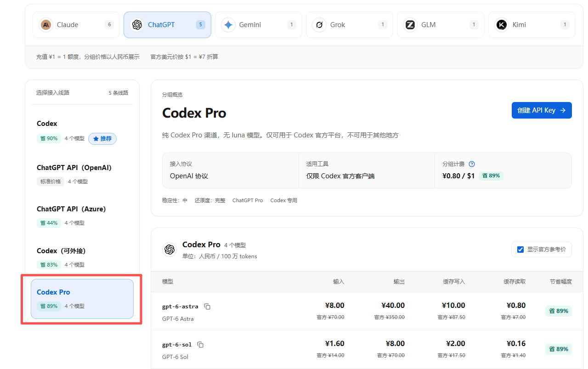This screenshot has width=588, height=369.
Task: Choose the Codex route in sidebar
Action: pyautogui.click(x=82, y=131)
